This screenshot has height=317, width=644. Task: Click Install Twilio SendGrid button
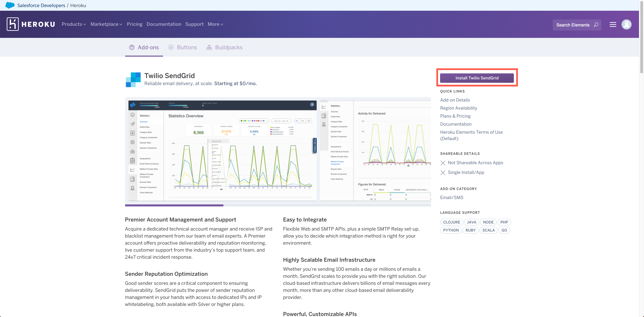[477, 78]
